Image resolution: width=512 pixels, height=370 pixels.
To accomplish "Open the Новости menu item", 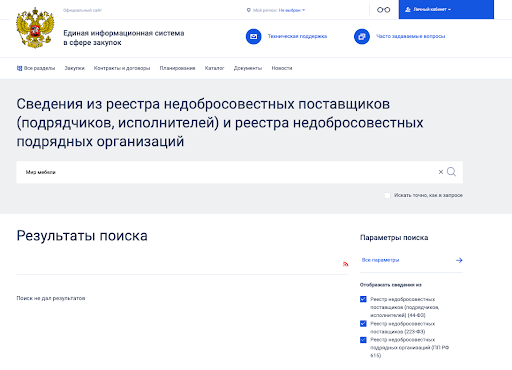I will 282,68.
